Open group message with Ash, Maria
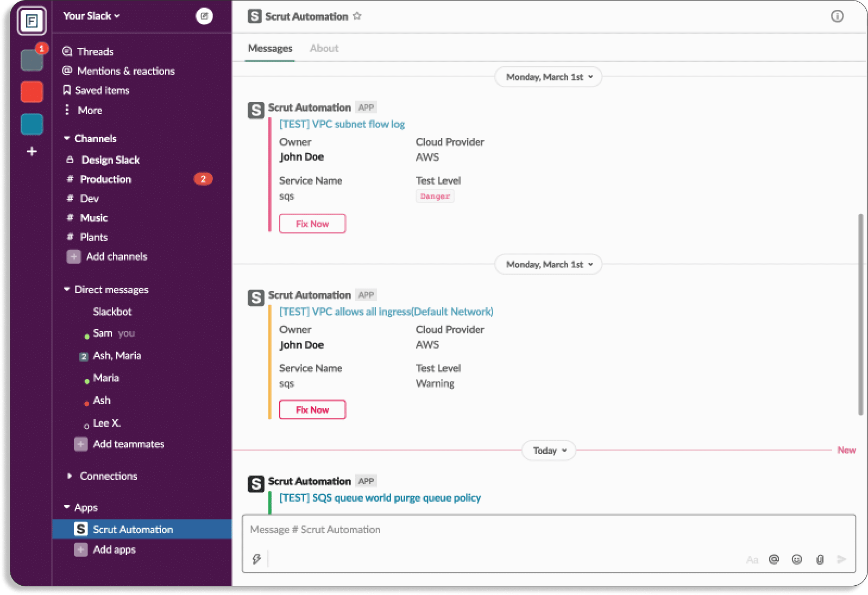 (111, 356)
